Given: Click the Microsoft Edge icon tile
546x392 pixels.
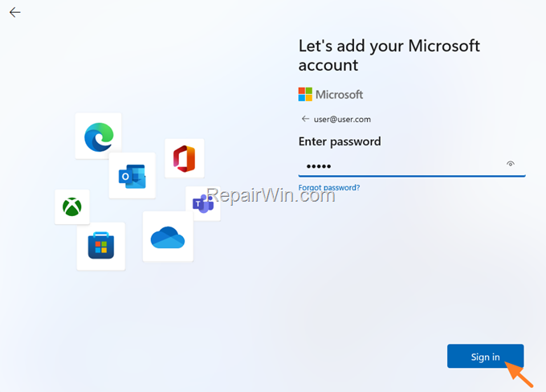Looking at the screenshot, I should (x=99, y=136).
